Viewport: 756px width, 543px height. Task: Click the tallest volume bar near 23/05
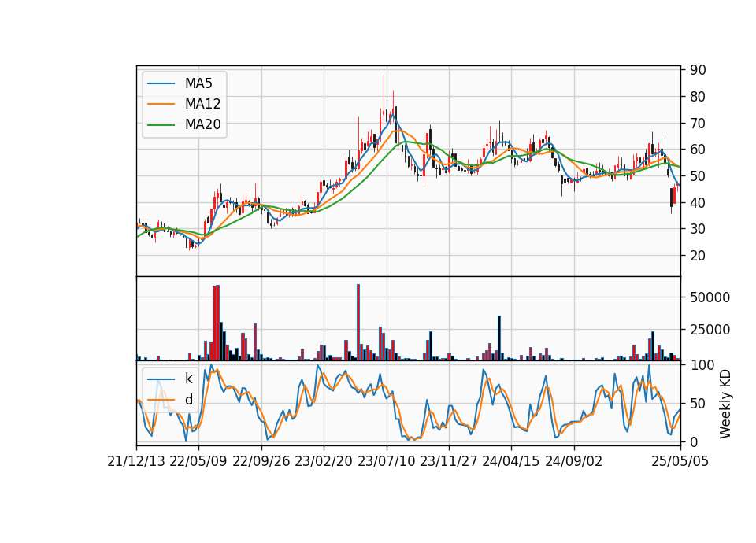[358, 323]
